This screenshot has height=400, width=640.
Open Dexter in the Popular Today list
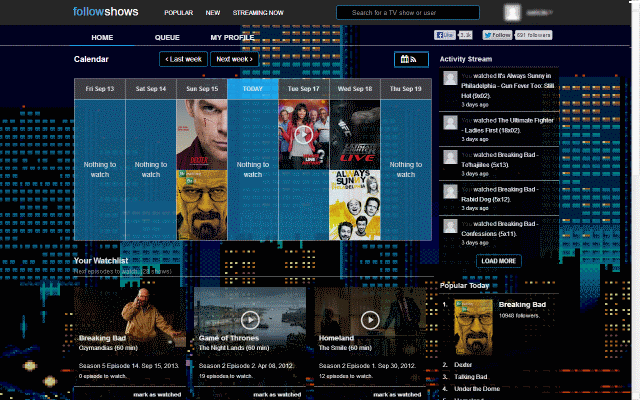point(463,365)
